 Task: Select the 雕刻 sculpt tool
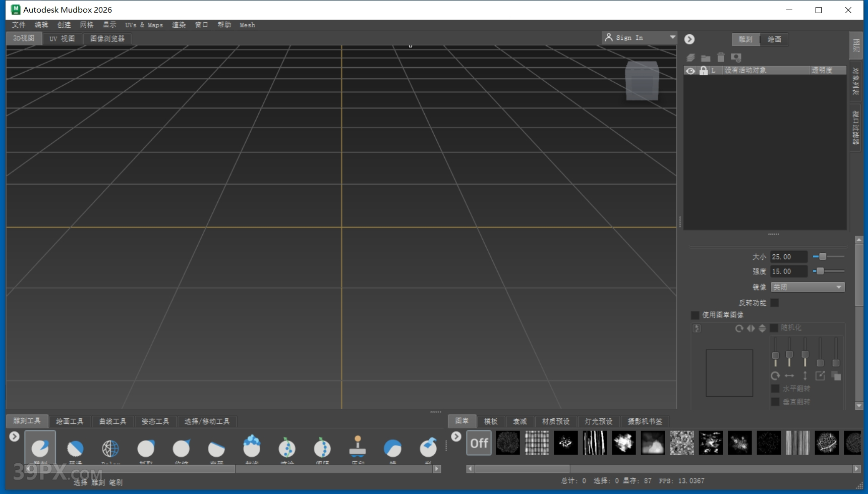click(40, 448)
